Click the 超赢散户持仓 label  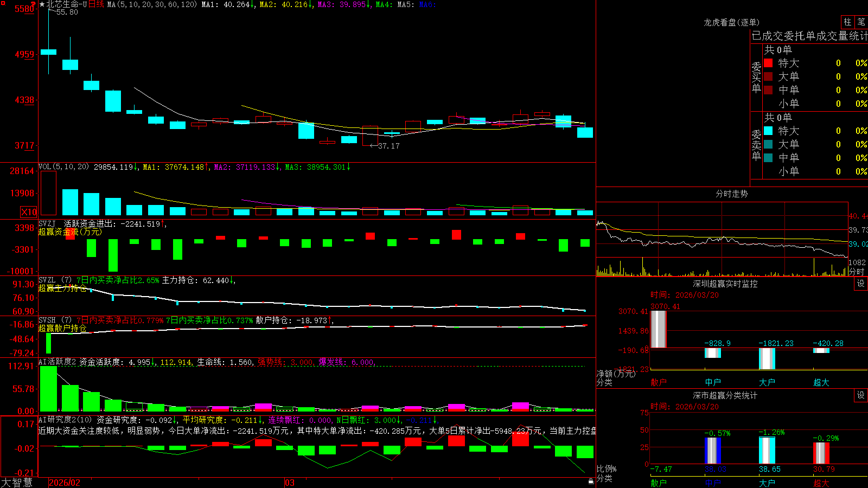point(62,328)
